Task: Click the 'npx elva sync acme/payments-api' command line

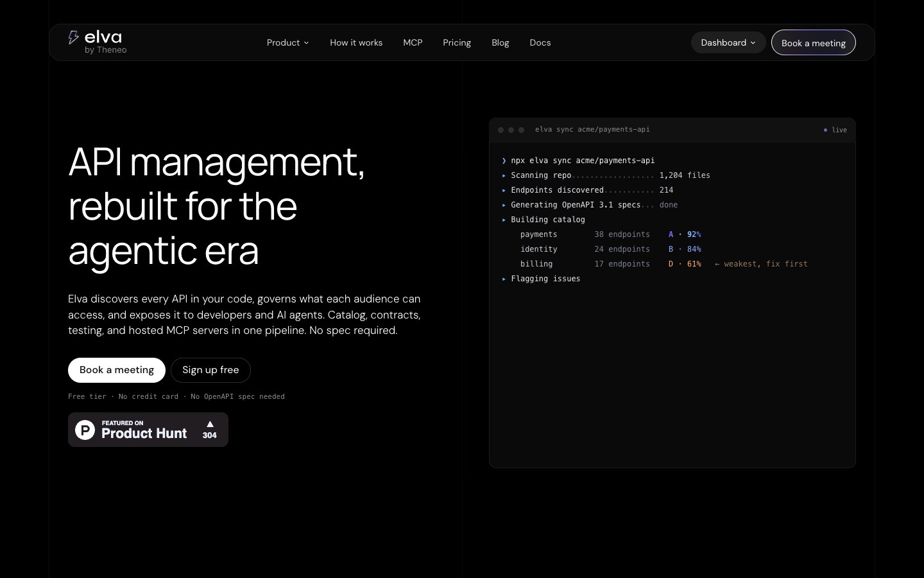Action: pos(578,161)
